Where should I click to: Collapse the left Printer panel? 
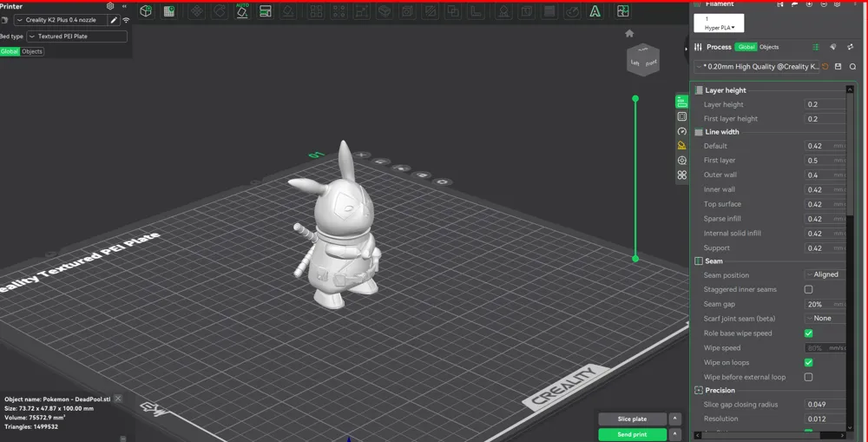point(124,6)
